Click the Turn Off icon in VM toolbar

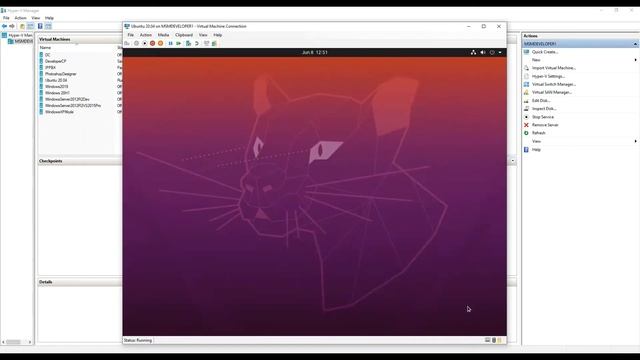144,43
